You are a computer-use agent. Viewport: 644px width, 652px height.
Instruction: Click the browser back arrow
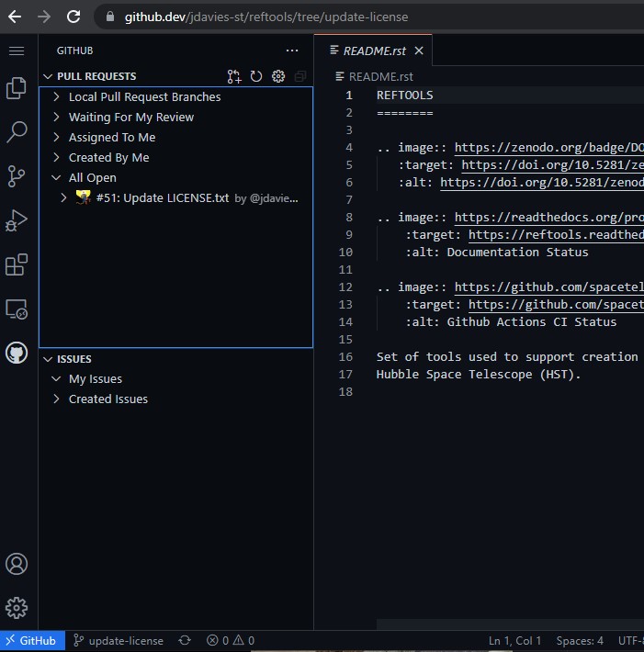15,17
